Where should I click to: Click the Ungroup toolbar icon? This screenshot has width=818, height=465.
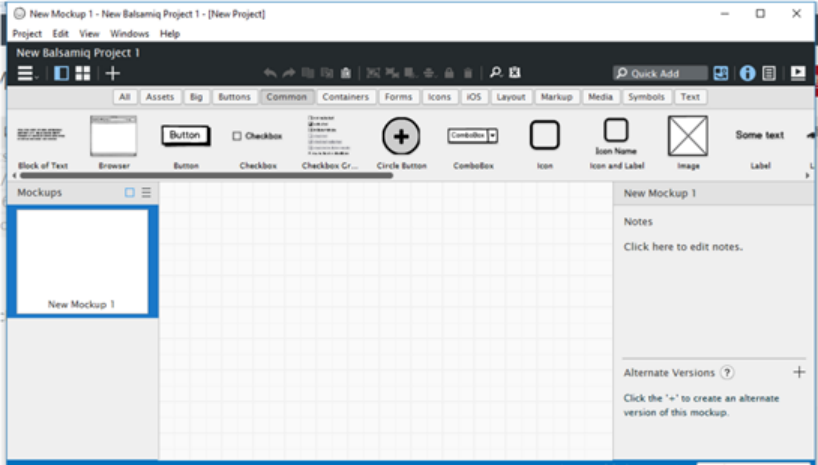point(392,73)
